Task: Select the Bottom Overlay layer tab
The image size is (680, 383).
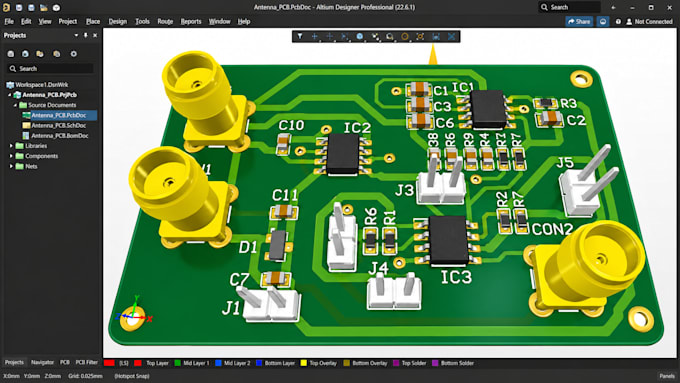Action: coord(369,363)
